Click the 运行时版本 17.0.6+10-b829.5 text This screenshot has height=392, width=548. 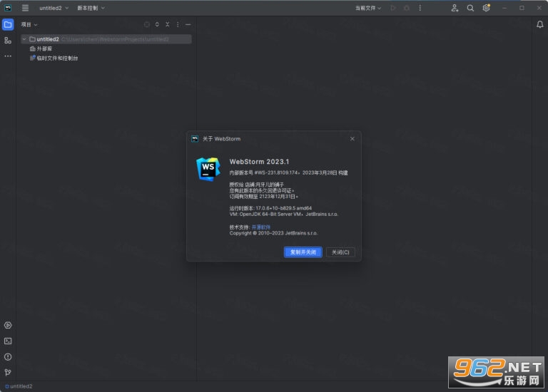270,208
